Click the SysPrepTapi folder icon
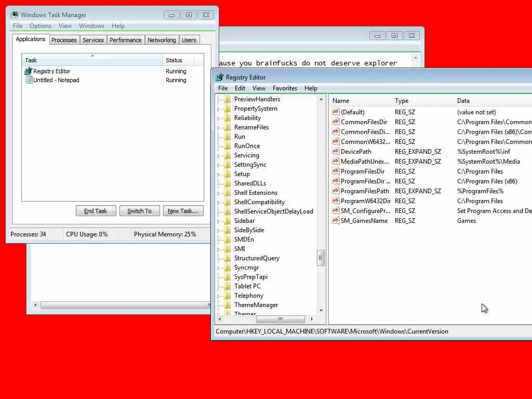This screenshot has height=399, width=532. (x=228, y=277)
